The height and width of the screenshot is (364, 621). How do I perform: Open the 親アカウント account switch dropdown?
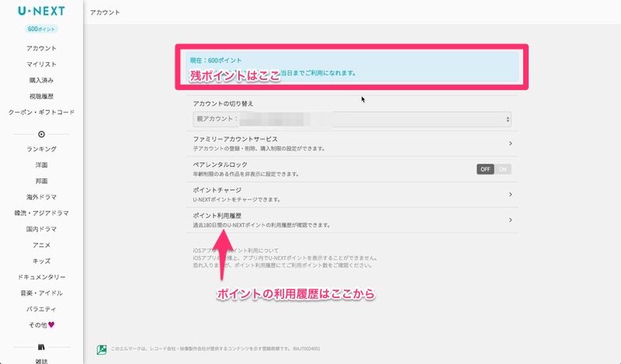click(x=351, y=120)
